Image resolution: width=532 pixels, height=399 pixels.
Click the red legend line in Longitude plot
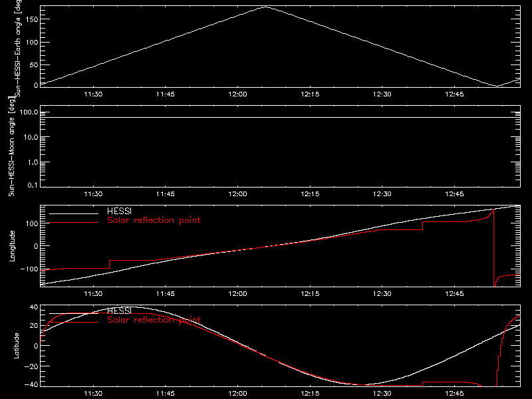74,223
